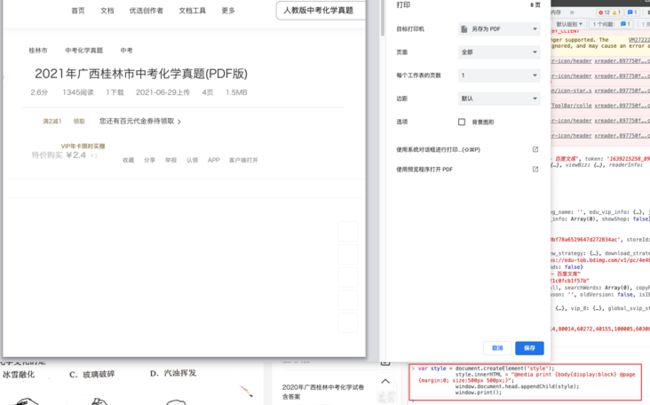This screenshot has height=405, width=650.
Task: Click the 桂林市 breadcrumb tag
Action: 38,51
